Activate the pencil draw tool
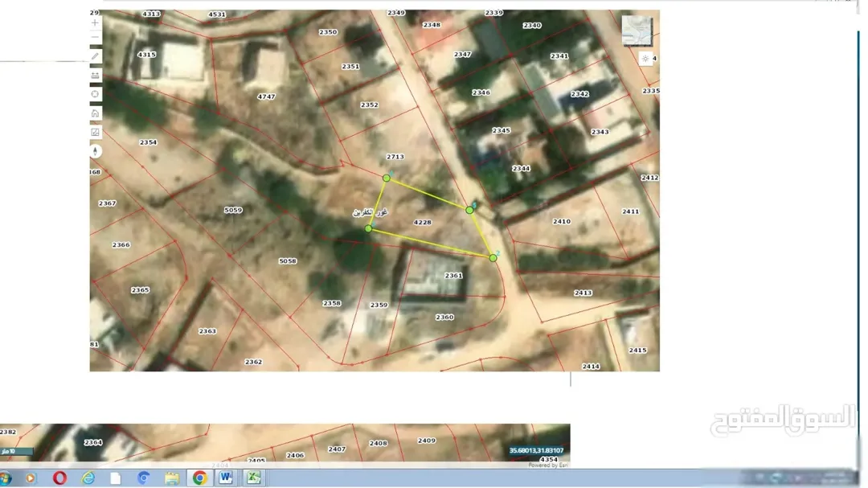The width and height of the screenshot is (868, 488). [x=95, y=56]
